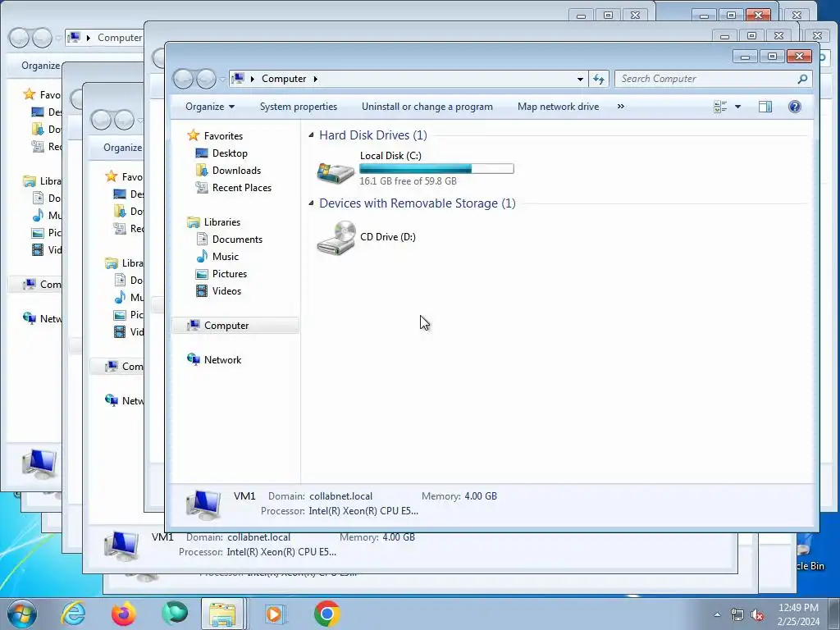Refresh the Computer address bar
The image size is (840, 630).
[x=598, y=79]
